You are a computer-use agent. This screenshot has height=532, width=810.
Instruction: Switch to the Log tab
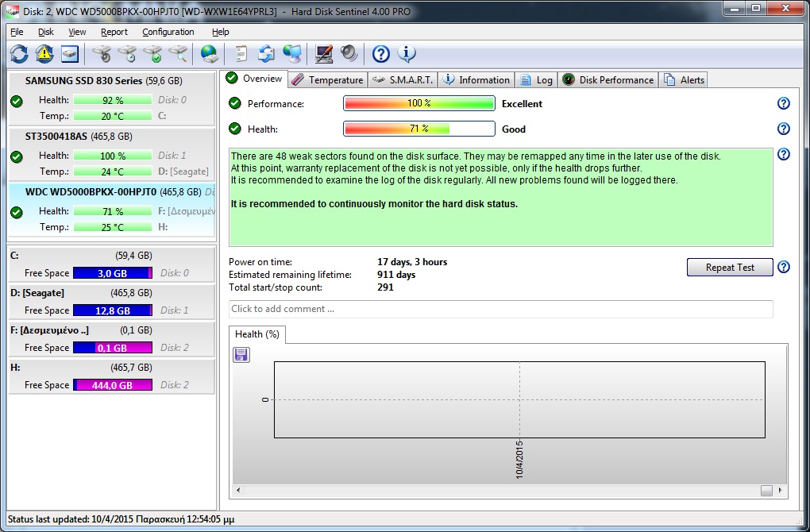coord(536,80)
